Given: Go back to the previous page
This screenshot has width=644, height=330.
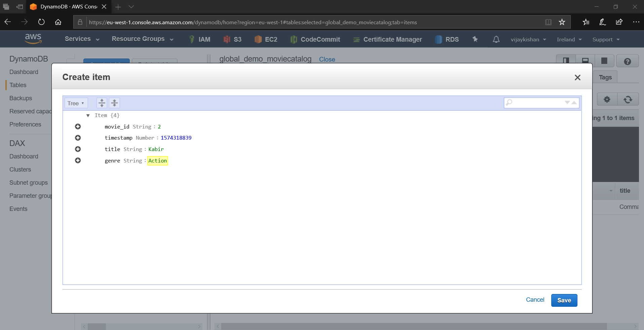Looking at the screenshot, I should [x=8, y=22].
